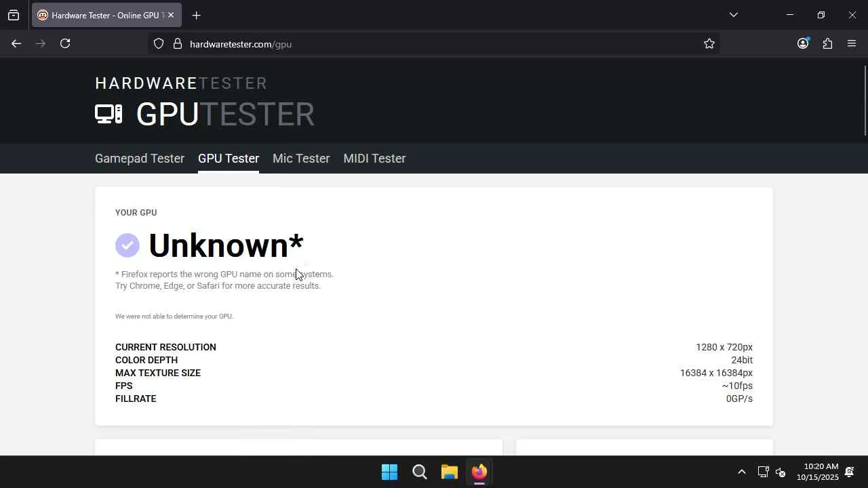868x488 pixels.
Task: Click the muted volume tray icon
Action: click(781, 472)
